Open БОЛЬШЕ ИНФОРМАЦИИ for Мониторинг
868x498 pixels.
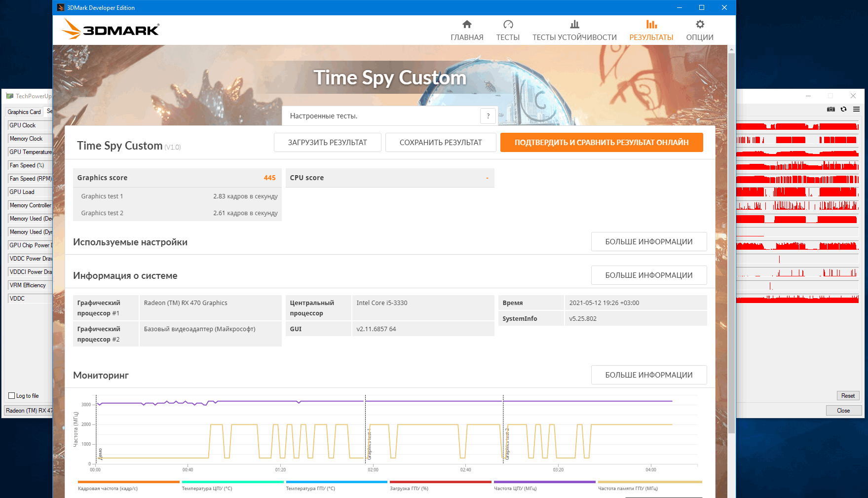click(x=649, y=375)
